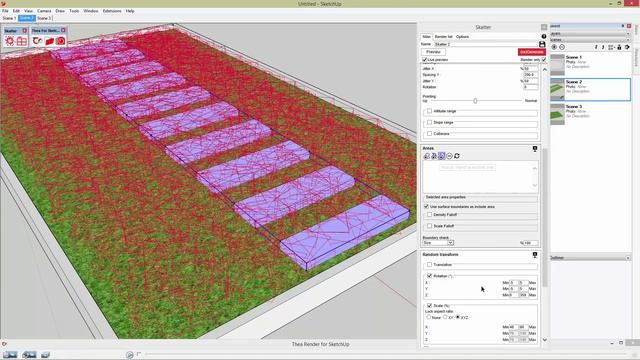Select the XYZ lock aspect ratio radio
The height and width of the screenshot is (360, 640).
pyautogui.click(x=458, y=317)
